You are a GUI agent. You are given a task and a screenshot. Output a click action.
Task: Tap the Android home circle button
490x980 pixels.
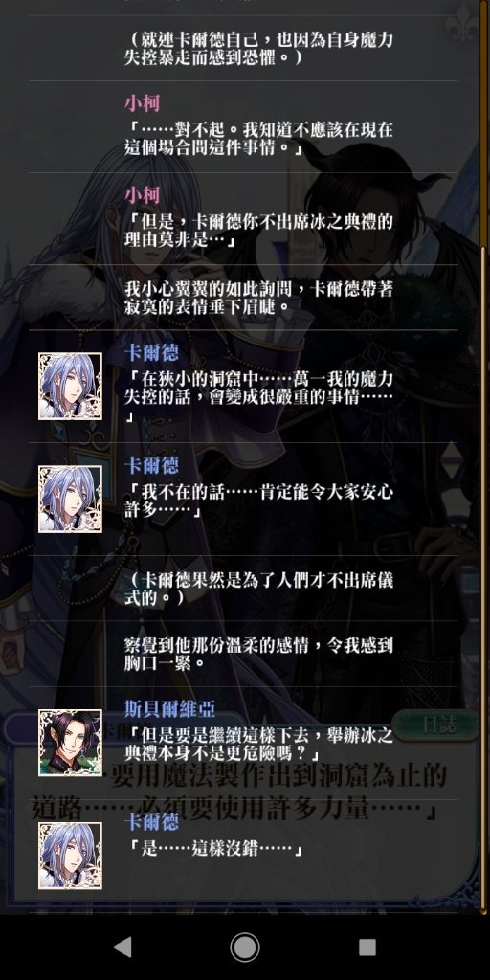(x=244, y=947)
